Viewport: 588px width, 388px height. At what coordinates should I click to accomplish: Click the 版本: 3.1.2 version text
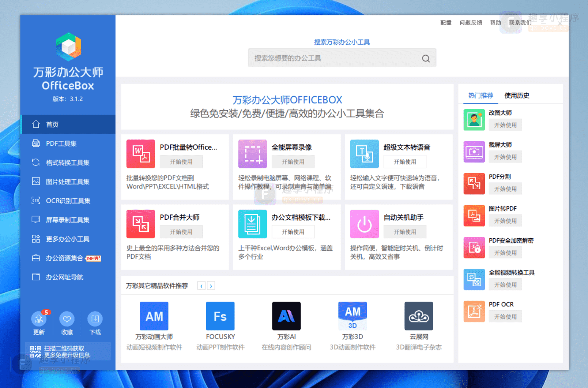[x=68, y=99]
